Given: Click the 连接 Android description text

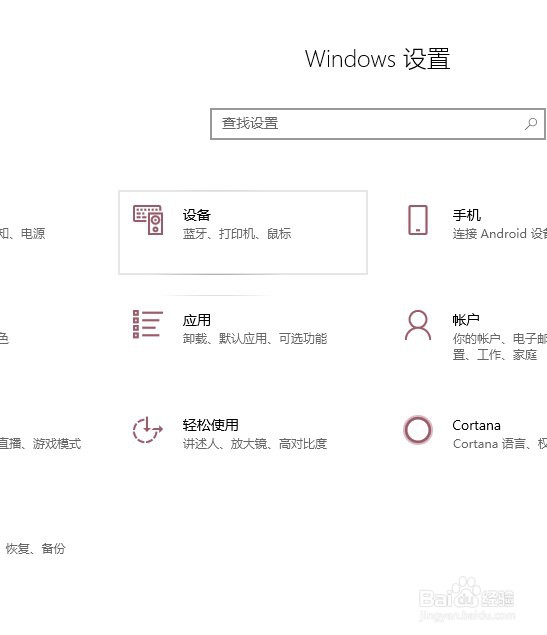Looking at the screenshot, I should pyautogui.click(x=500, y=234).
